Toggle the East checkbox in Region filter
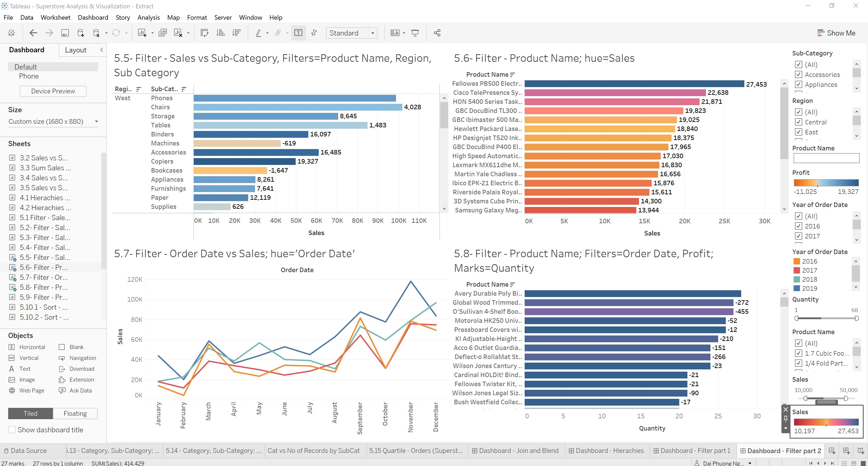868x466 pixels. tap(798, 132)
